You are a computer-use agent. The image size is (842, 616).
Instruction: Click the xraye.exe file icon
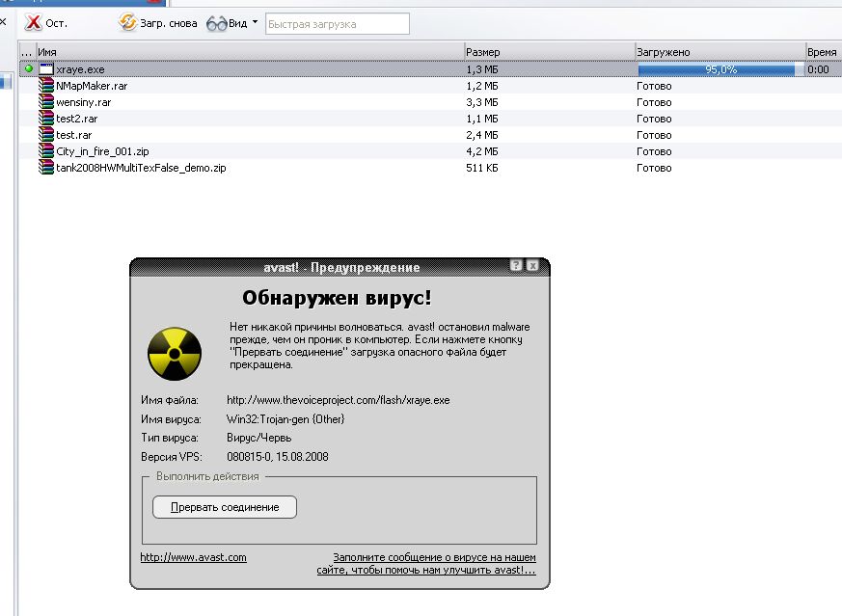tap(47, 69)
